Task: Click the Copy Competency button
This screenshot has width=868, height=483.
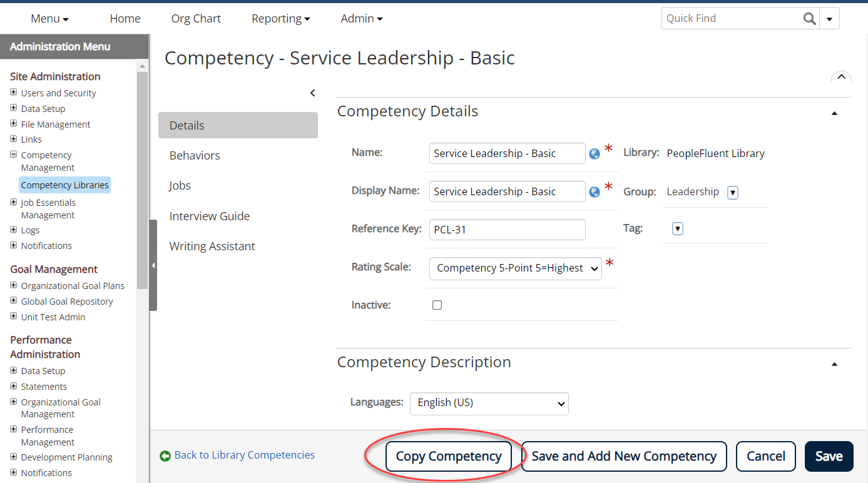Action: (448, 456)
